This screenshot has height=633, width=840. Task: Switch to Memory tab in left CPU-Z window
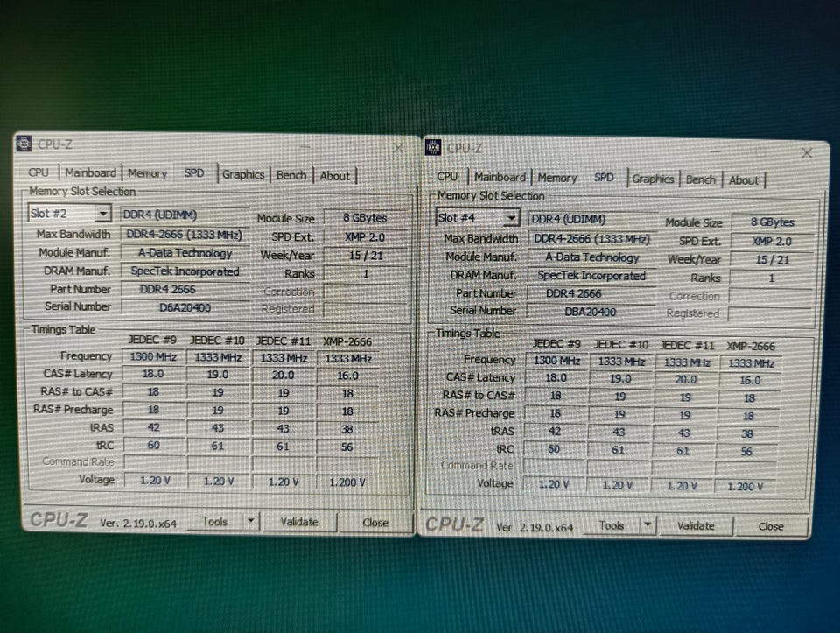pos(147,173)
